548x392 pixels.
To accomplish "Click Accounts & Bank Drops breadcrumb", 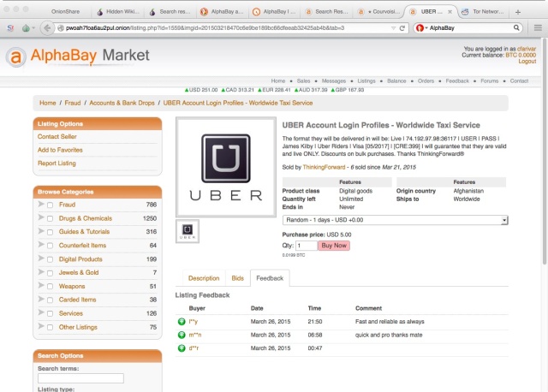I will (x=122, y=103).
